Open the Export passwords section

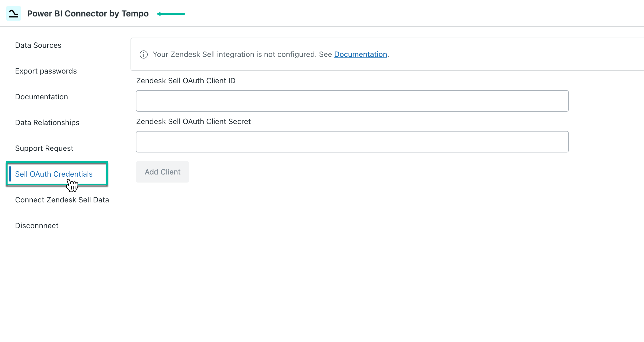tap(46, 71)
